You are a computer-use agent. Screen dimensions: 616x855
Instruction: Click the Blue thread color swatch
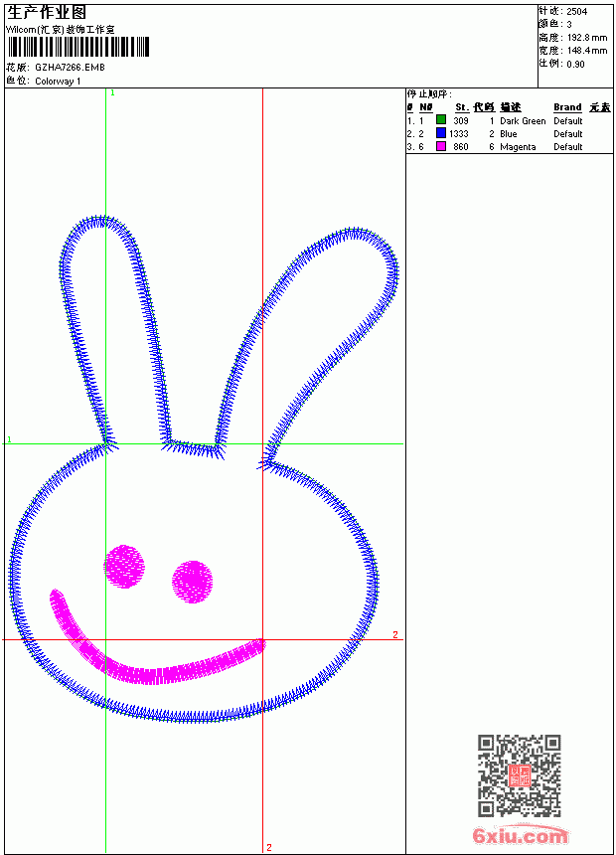pyautogui.click(x=441, y=133)
